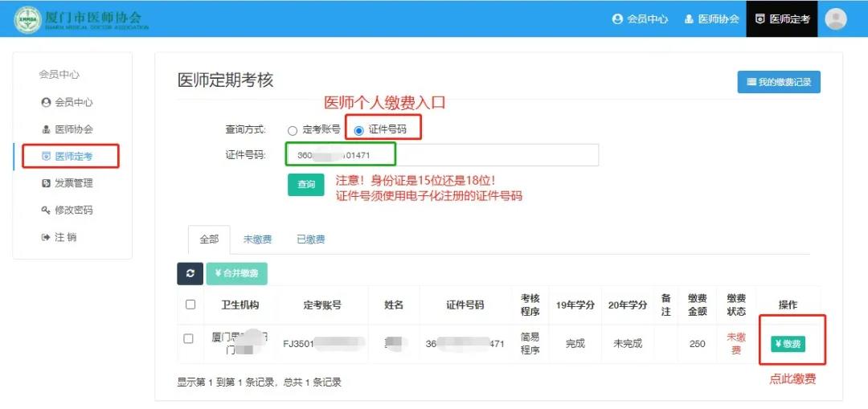Select 医师定考 in the left sidebar
The width and height of the screenshot is (868, 409).
[x=68, y=156]
